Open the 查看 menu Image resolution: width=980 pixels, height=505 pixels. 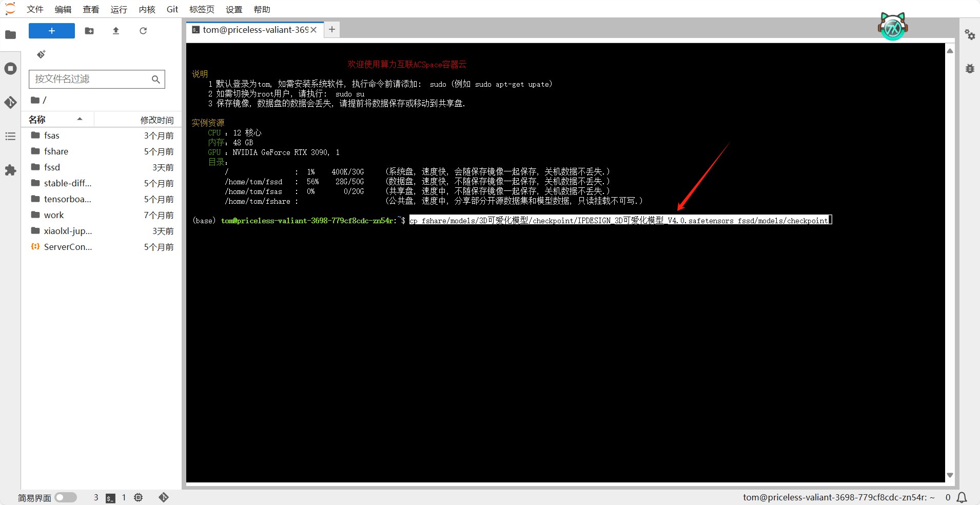click(91, 9)
